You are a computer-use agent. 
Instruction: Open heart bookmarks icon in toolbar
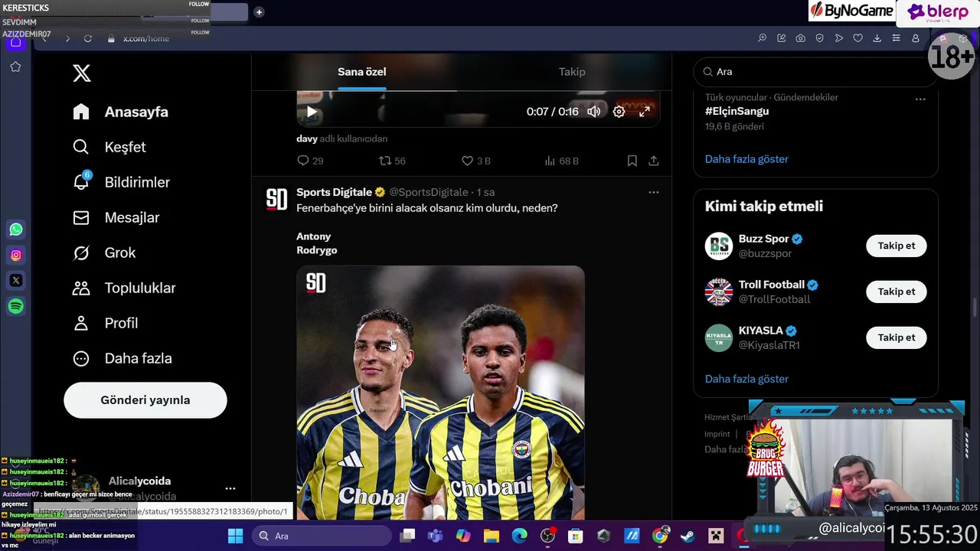tap(857, 38)
